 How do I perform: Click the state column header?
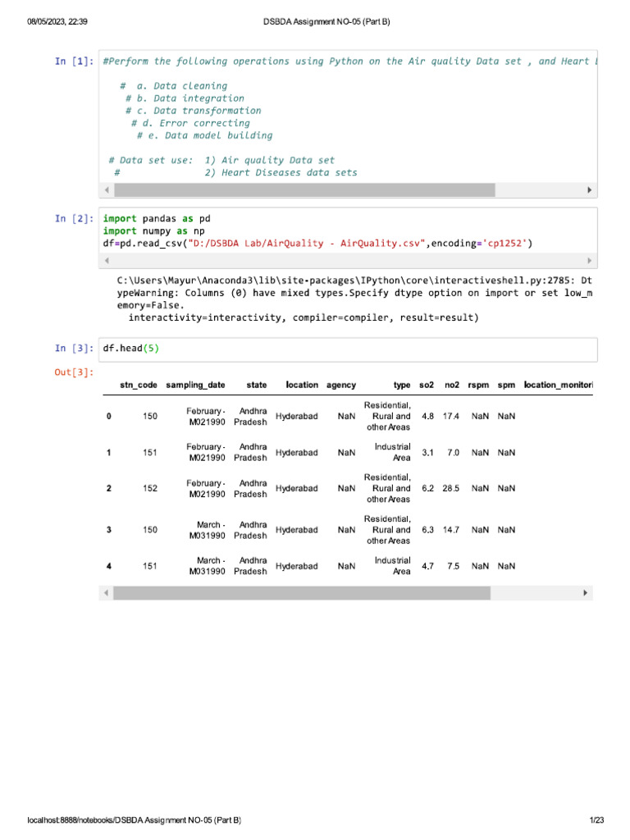(x=257, y=386)
